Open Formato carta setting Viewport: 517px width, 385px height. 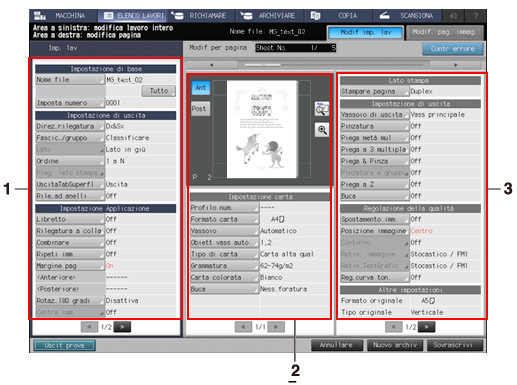[x=224, y=219]
